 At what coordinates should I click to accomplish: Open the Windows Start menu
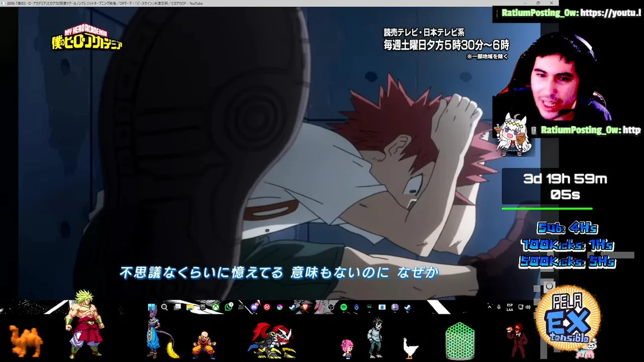pyautogui.click(x=151, y=307)
